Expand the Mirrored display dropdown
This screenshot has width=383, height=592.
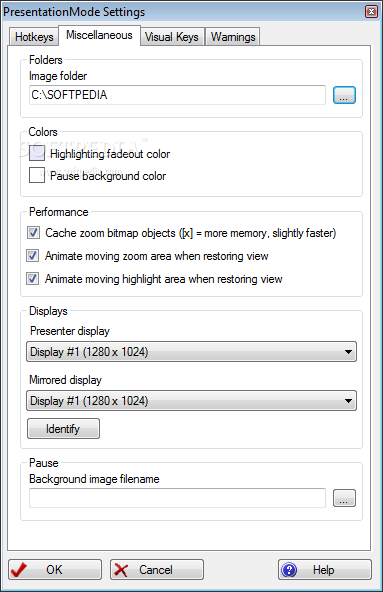(x=191, y=401)
